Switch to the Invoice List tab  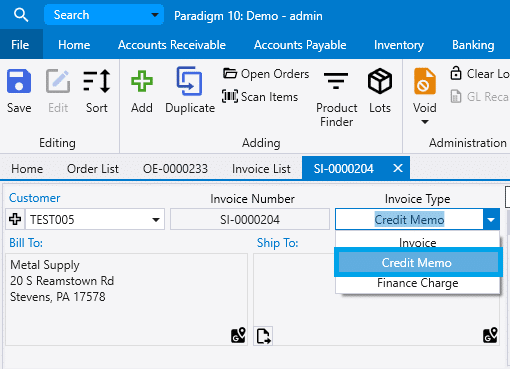point(261,169)
